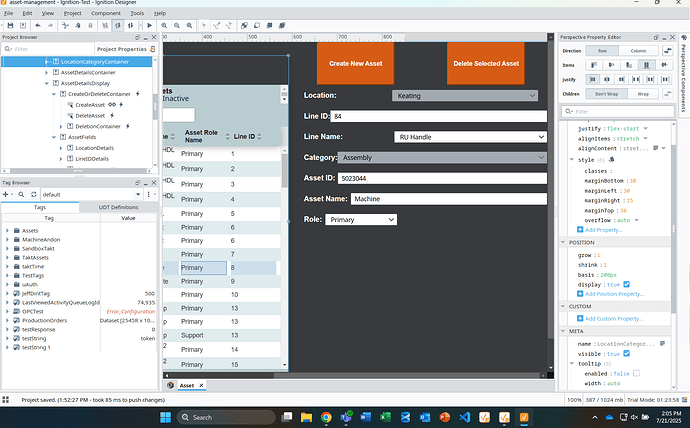The height and width of the screenshot is (428, 690).
Task: Select justify center icon
Action: (607, 80)
